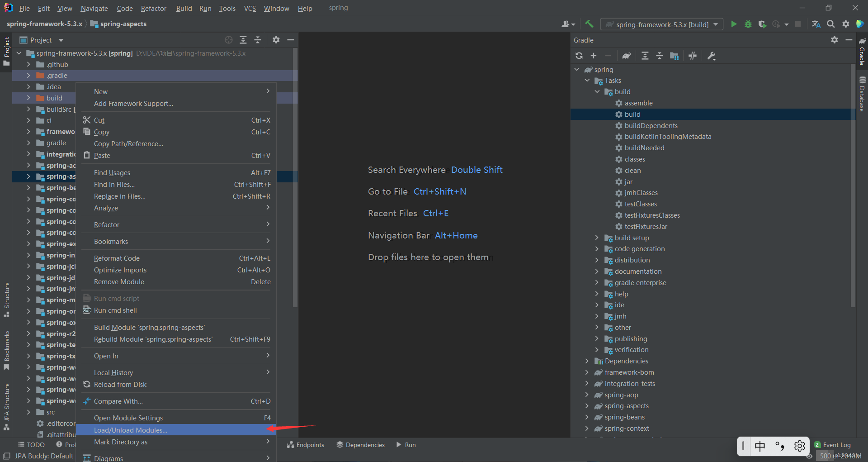Click Gradle build tool settings wrench

pos(711,56)
